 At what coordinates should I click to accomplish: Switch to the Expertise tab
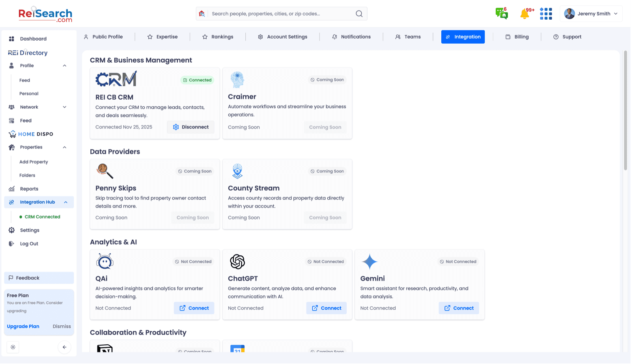[162, 37]
